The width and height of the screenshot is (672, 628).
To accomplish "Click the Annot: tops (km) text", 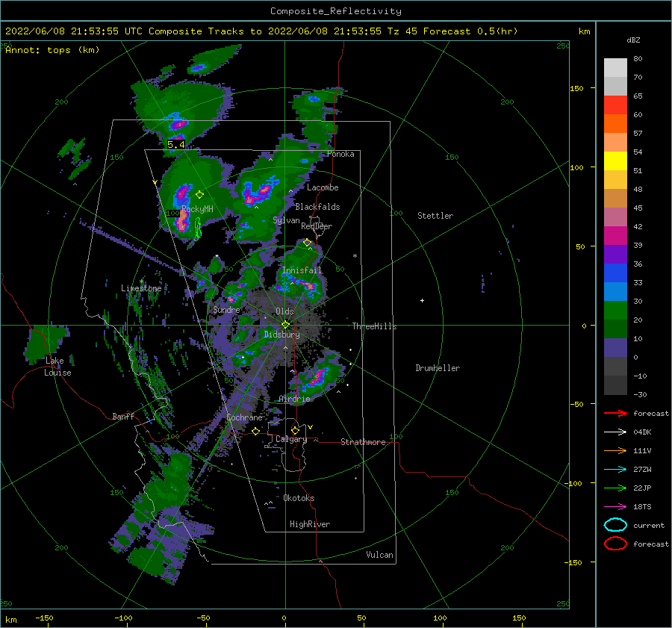I will point(52,50).
